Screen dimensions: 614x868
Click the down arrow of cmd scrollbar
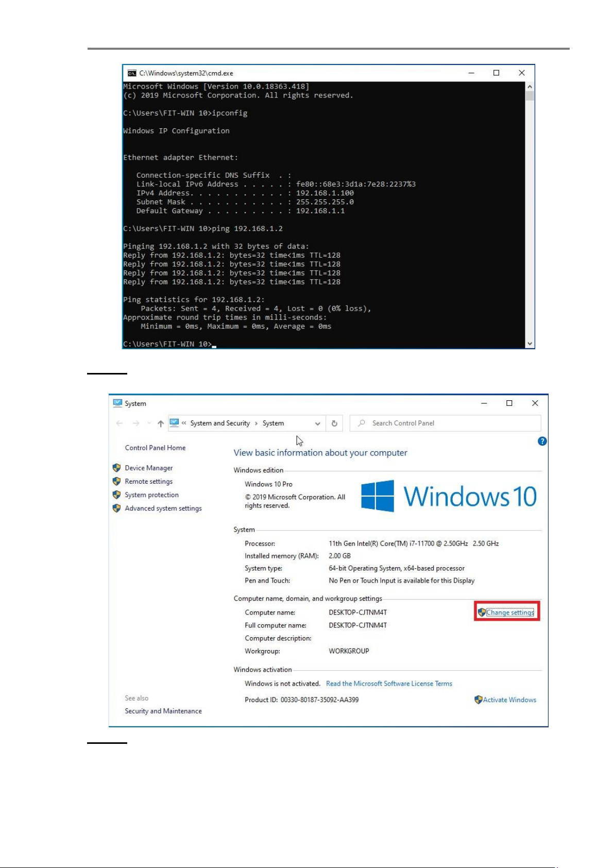530,344
